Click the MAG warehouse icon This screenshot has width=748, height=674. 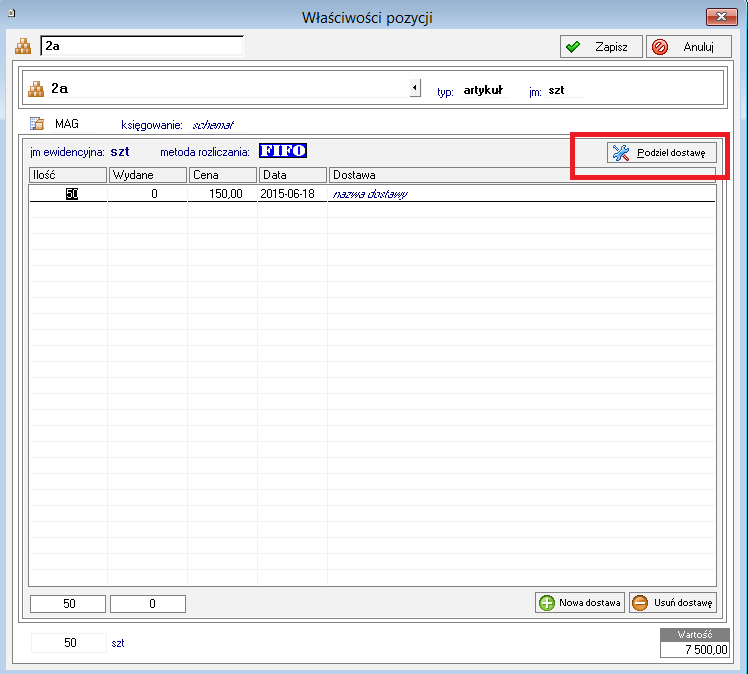(x=37, y=124)
